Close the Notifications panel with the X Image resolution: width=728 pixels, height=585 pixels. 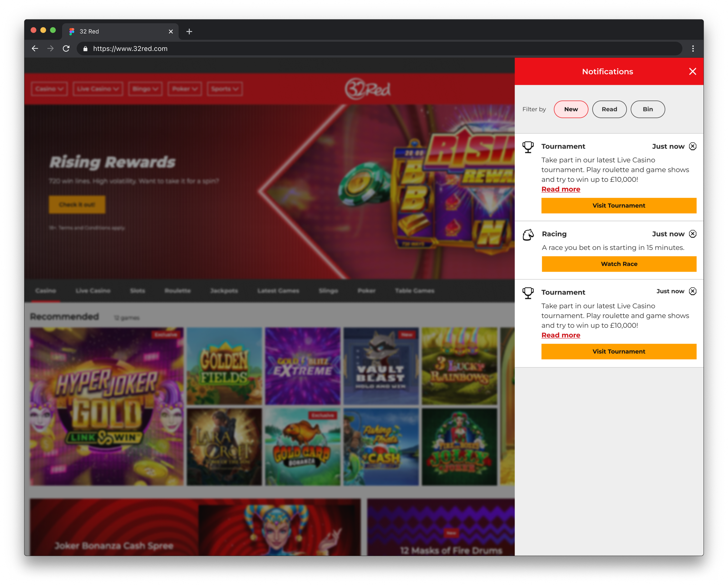(692, 71)
